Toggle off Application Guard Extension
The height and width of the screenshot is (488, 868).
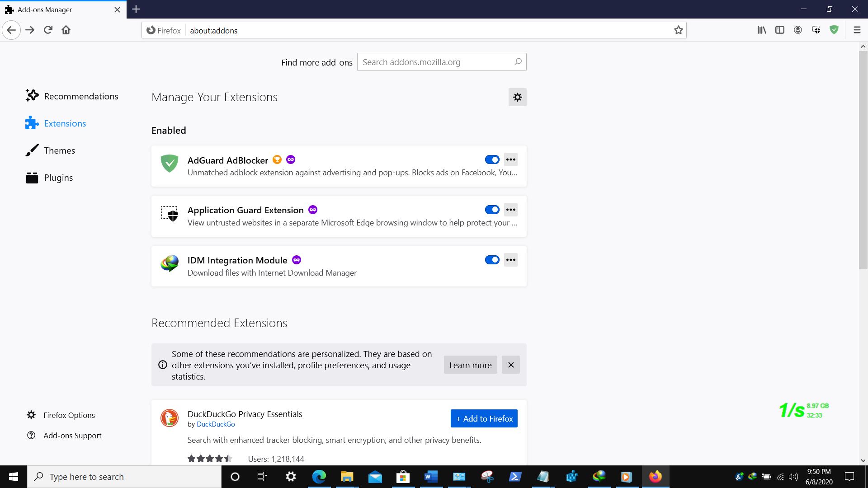click(x=492, y=210)
